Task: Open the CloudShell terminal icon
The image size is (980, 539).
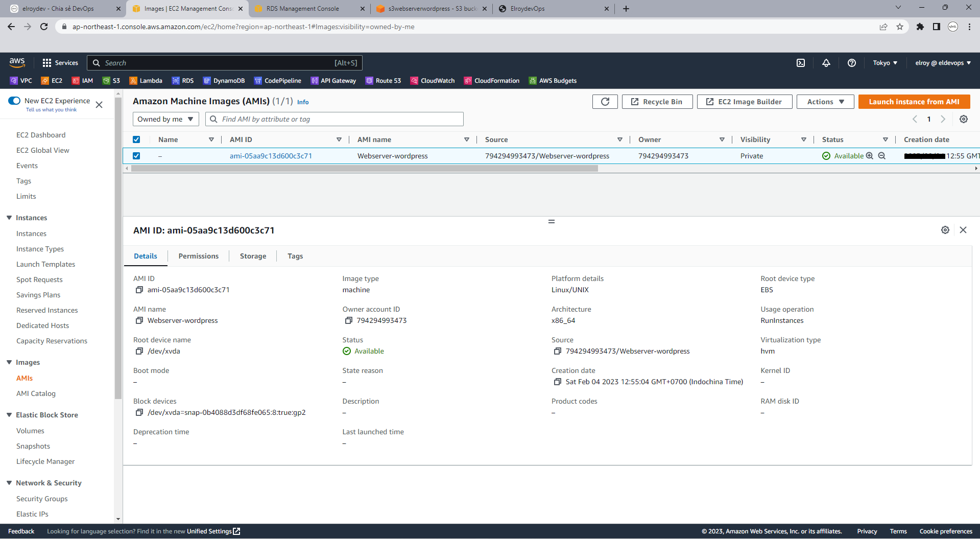Action: click(801, 63)
